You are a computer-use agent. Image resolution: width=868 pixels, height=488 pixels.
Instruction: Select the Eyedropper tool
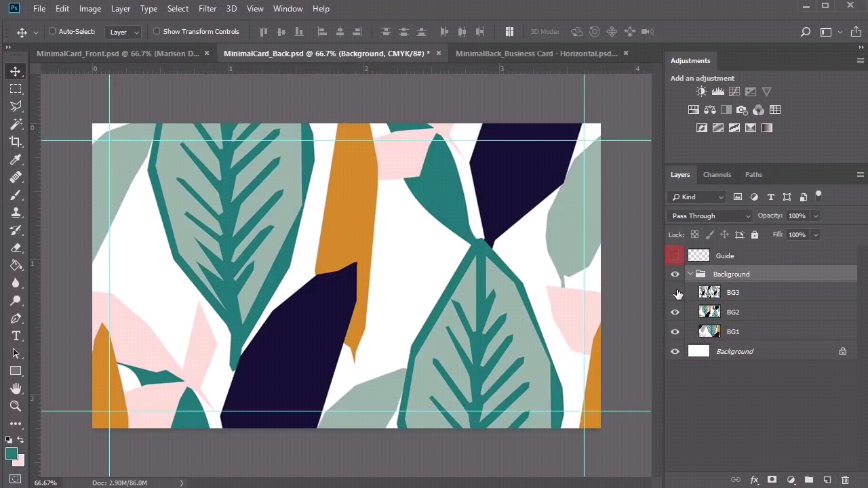[x=16, y=159]
